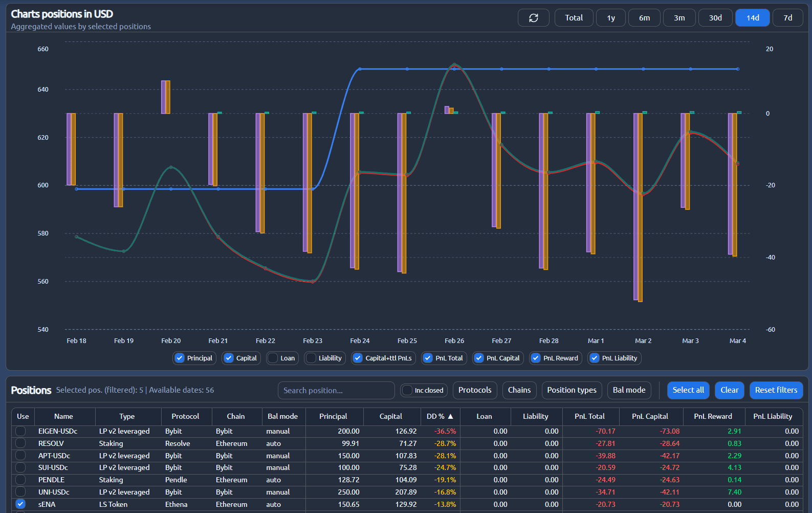Screen dimensions: 812x513
Task: Select the 3m time range
Action: (x=679, y=18)
